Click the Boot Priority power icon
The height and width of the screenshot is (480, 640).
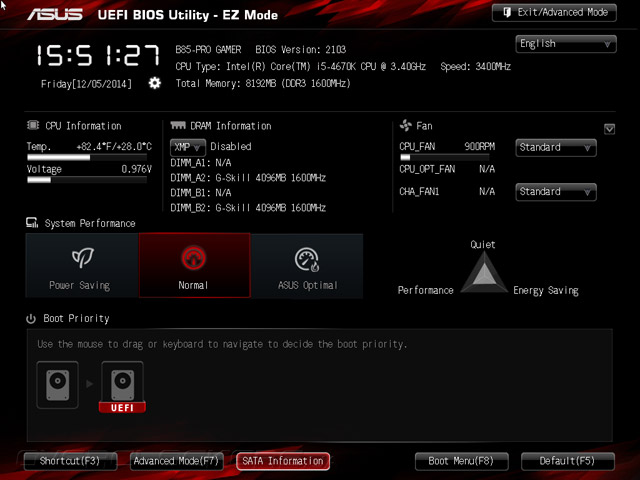pos(31,318)
